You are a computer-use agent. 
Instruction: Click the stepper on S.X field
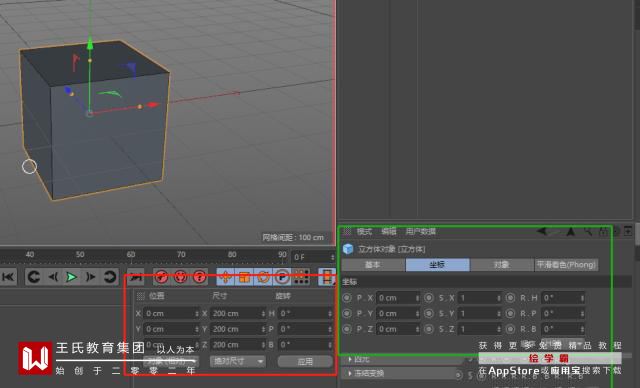(499, 298)
